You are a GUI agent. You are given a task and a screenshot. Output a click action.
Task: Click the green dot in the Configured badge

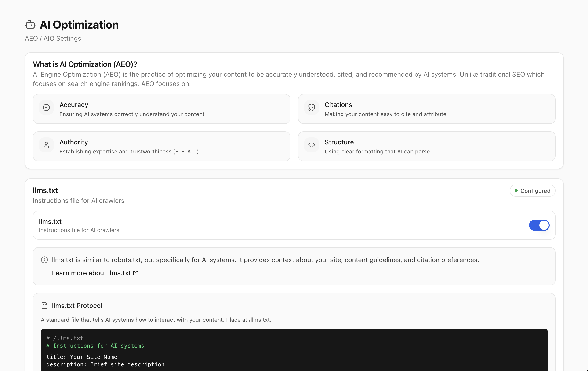(x=516, y=191)
